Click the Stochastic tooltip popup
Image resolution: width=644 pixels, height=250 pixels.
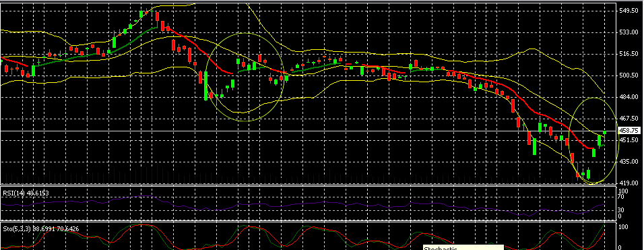point(463,247)
